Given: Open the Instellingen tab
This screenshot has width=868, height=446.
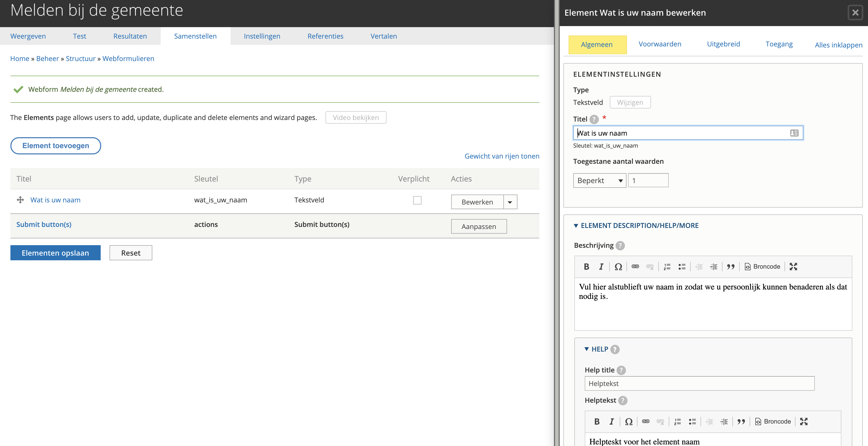Looking at the screenshot, I should [262, 36].
